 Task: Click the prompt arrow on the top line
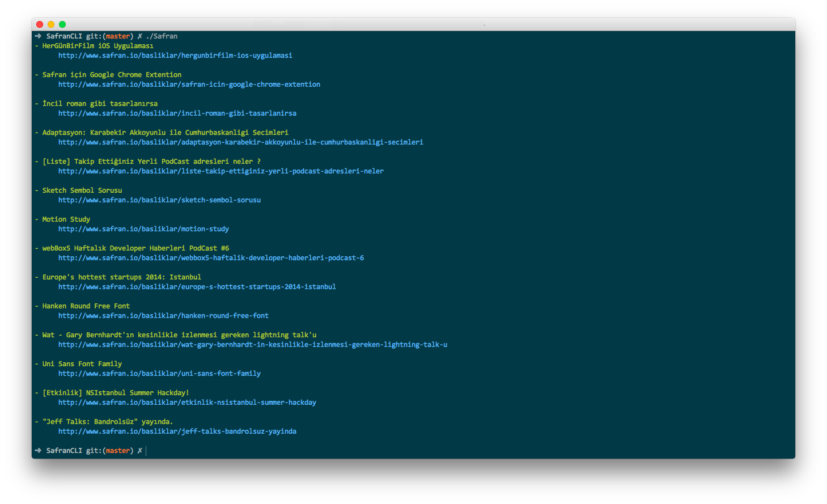click(38, 36)
